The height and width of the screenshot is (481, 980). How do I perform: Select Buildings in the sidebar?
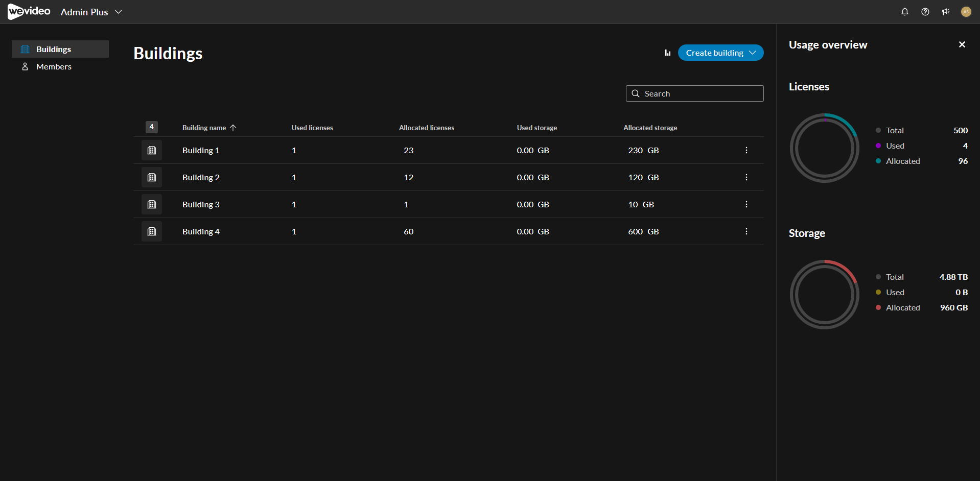[60, 49]
